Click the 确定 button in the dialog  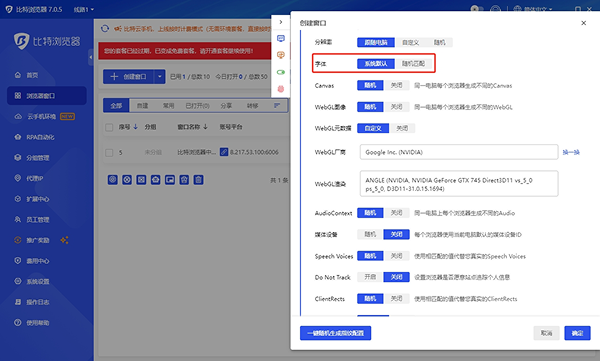pyautogui.click(x=577, y=333)
